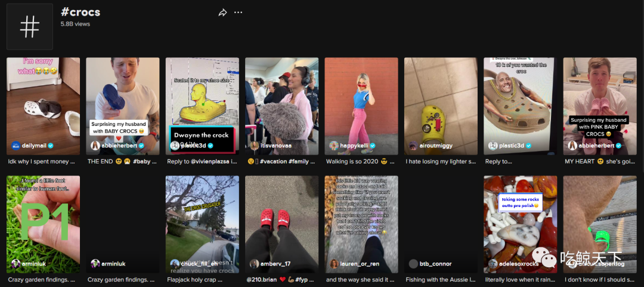Click caption 'literally love when it rain...'
This screenshot has width=644, height=287.
point(521,280)
